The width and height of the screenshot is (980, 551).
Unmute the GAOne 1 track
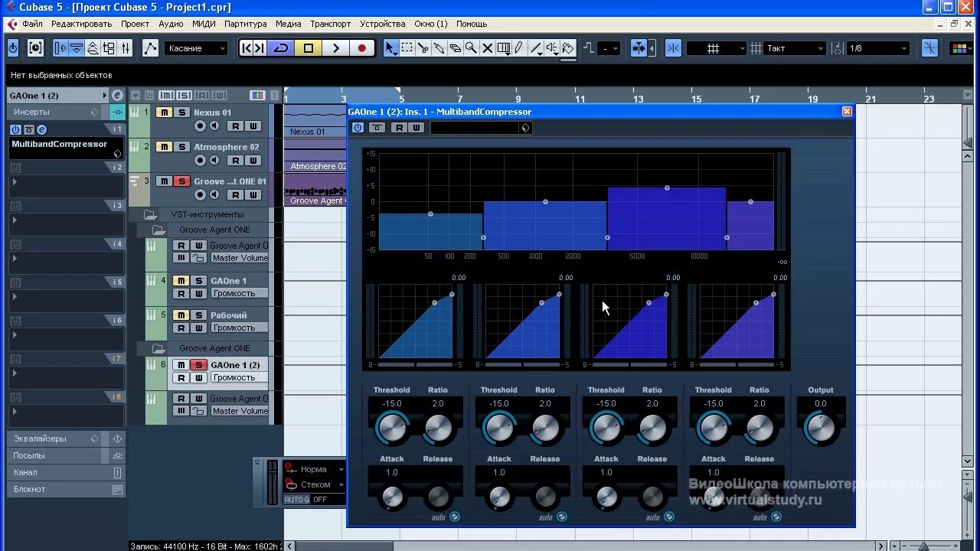[181, 281]
